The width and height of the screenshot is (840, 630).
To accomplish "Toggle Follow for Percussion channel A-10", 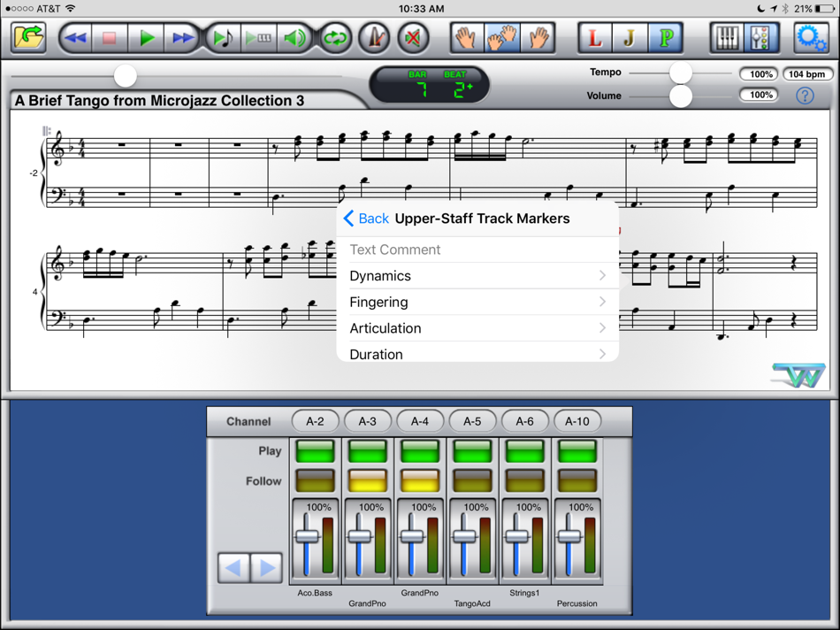I will 577,481.
